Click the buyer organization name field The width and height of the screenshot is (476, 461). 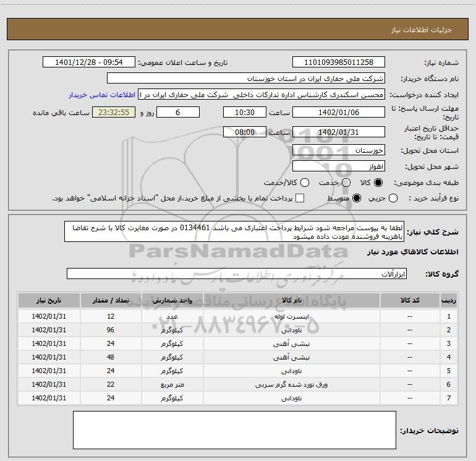[246, 79]
